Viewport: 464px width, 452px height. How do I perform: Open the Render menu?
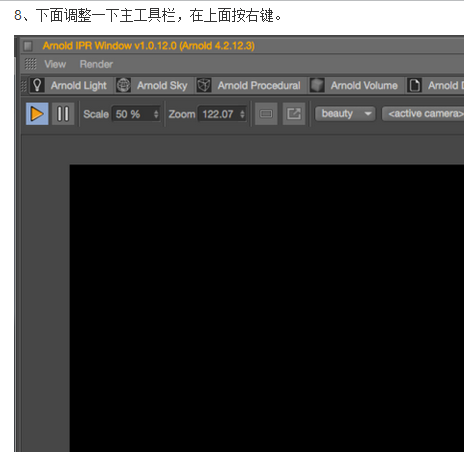[96, 64]
